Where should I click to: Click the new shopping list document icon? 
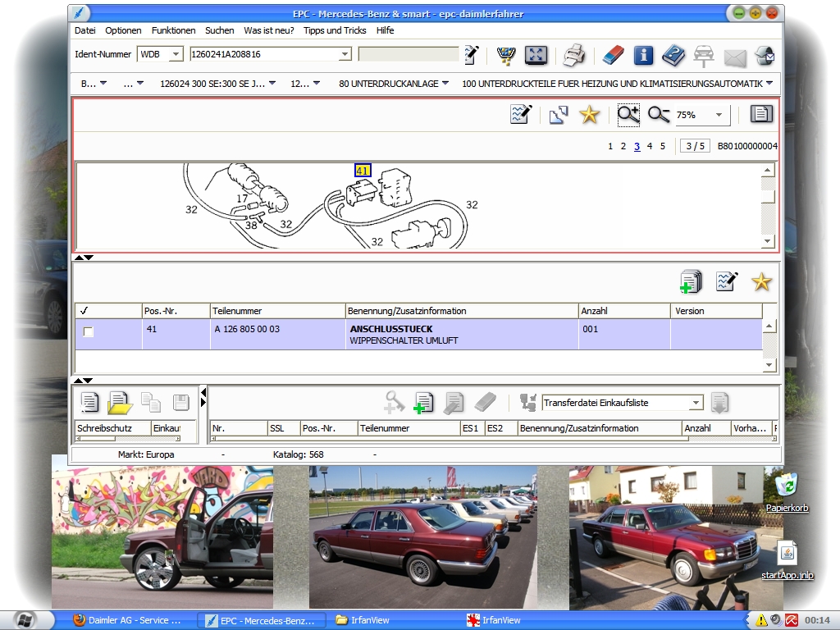(x=89, y=402)
